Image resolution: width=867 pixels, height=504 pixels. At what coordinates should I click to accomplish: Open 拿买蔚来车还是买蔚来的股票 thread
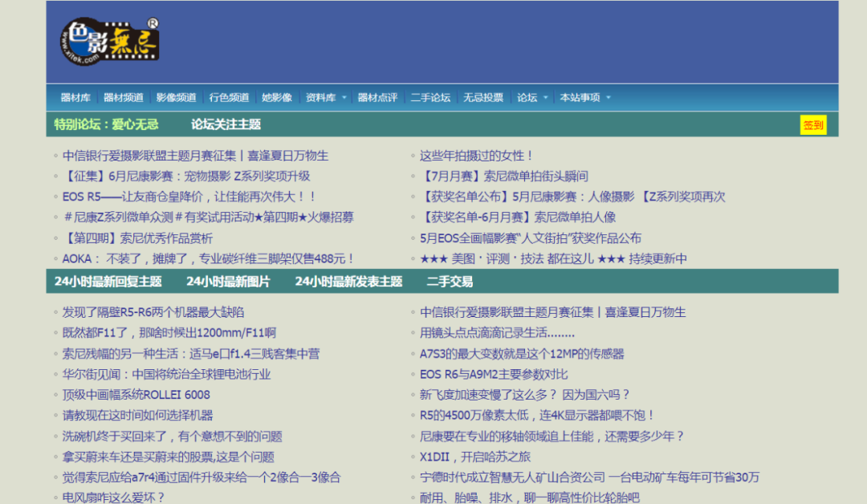(x=168, y=457)
